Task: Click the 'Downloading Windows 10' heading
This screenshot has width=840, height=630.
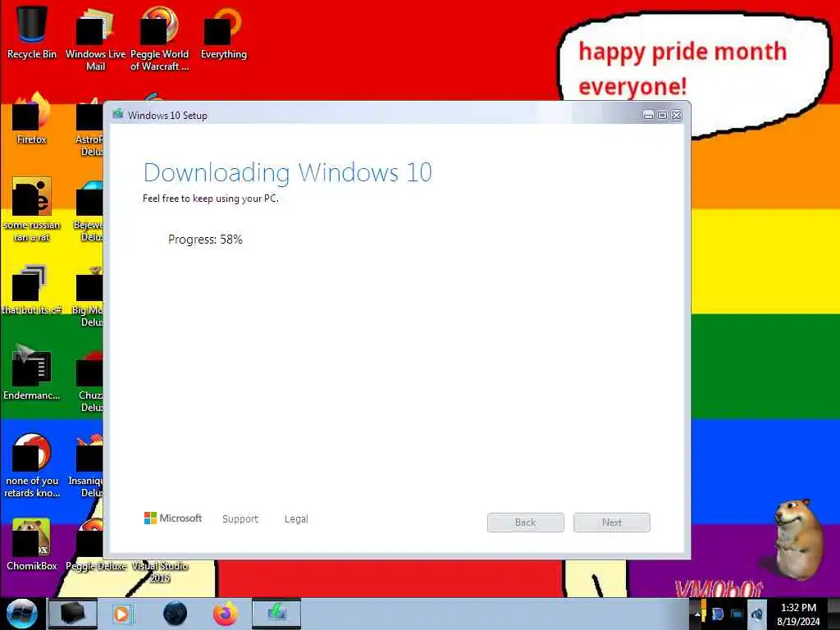Action: tap(288, 173)
